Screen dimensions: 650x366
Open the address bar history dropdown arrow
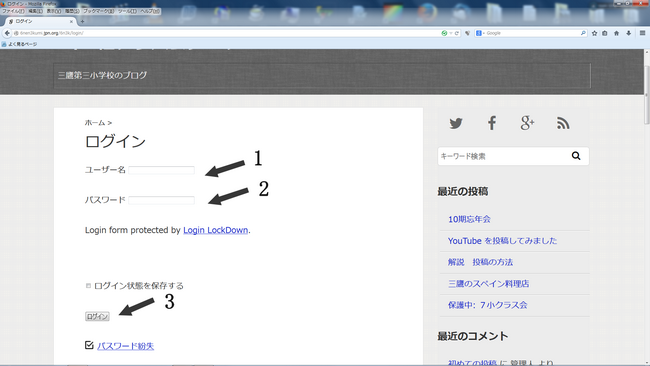point(451,33)
